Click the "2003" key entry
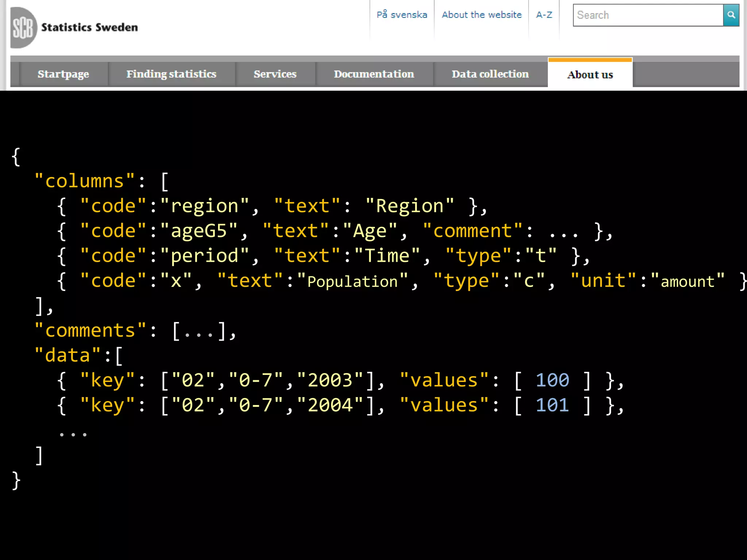This screenshot has height=560, width=747. 330,380
